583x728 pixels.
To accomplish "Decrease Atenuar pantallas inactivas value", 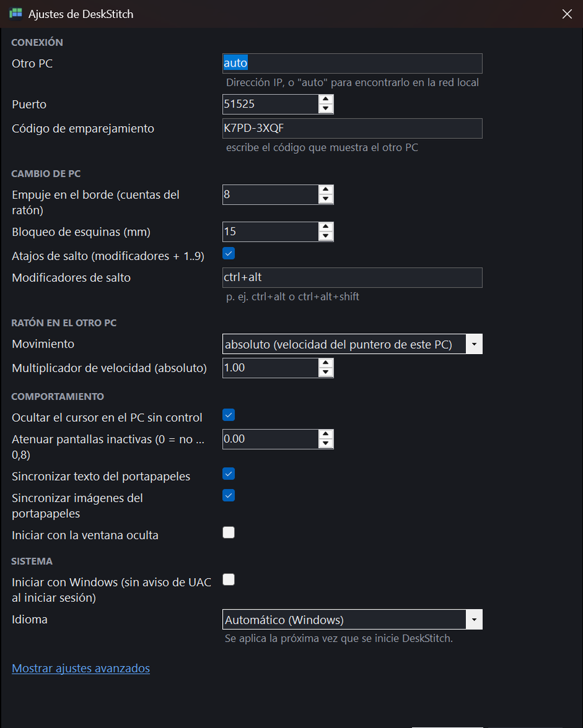I will pos(325,443).
